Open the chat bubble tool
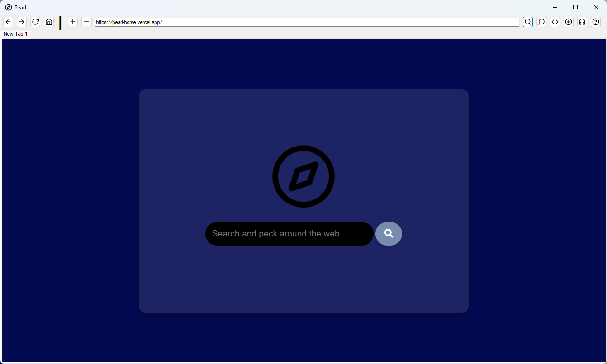 [541, 21]
